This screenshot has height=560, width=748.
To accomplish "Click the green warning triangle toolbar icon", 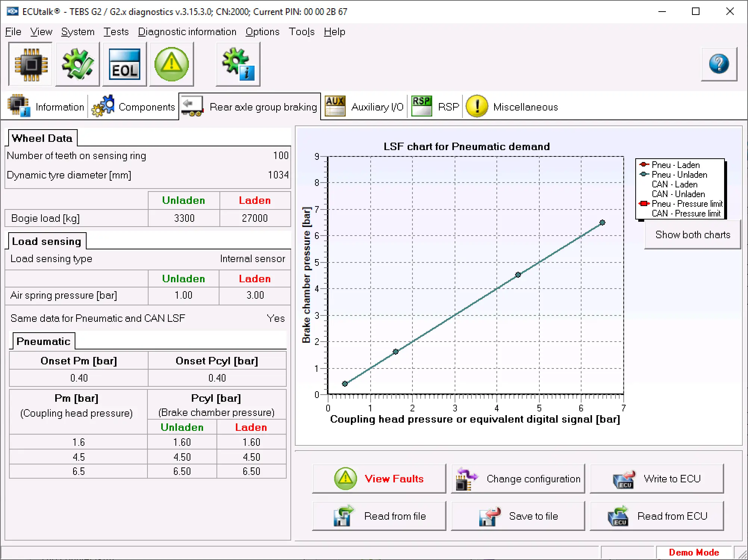I will tap(172, 64).
